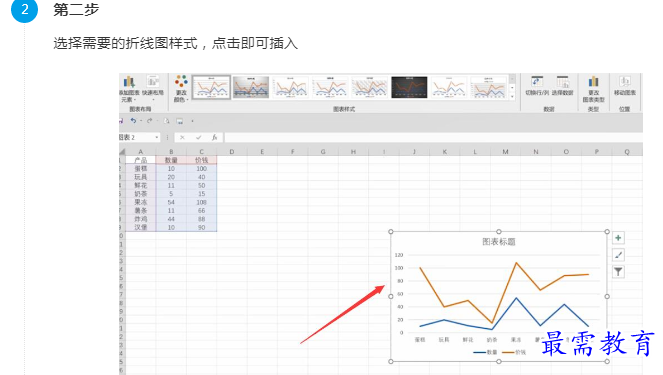Screen dimensions: 663x375
Task: Click the cell containing 15
Action: pos(201,194)
